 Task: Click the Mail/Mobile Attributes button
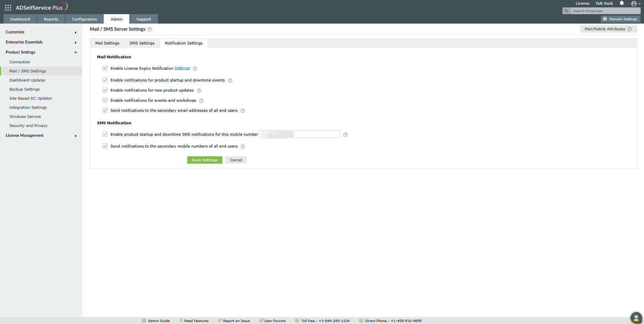point(605,29)
